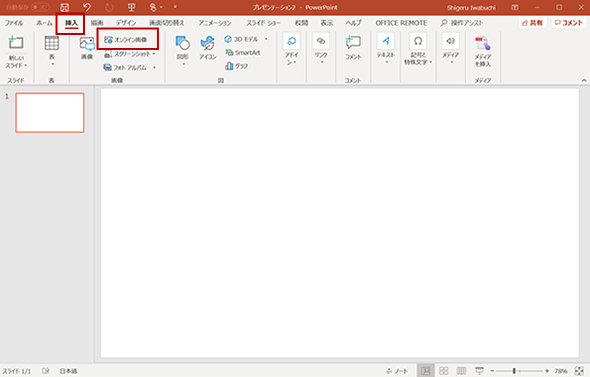Image resolution: width=590 pixels, height=377 pixels.
Task: Open the ファイル tab
Action: pyautogui.click(x=14, y=23)
